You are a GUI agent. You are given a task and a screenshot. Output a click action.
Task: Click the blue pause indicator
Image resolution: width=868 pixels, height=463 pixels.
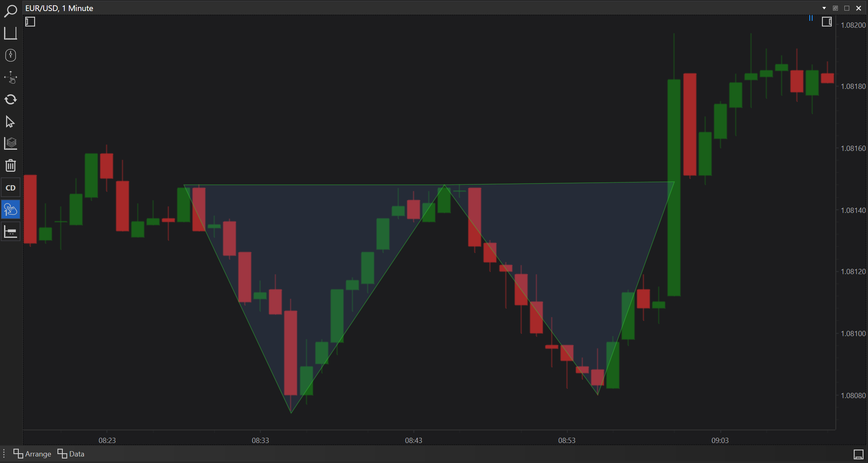(811, 18)
